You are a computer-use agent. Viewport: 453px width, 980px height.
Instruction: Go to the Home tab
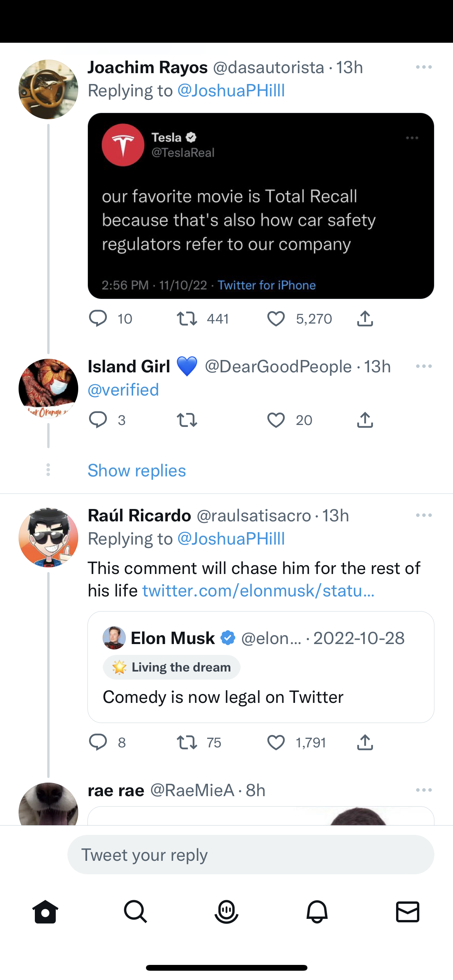click(x=45, y=911)
